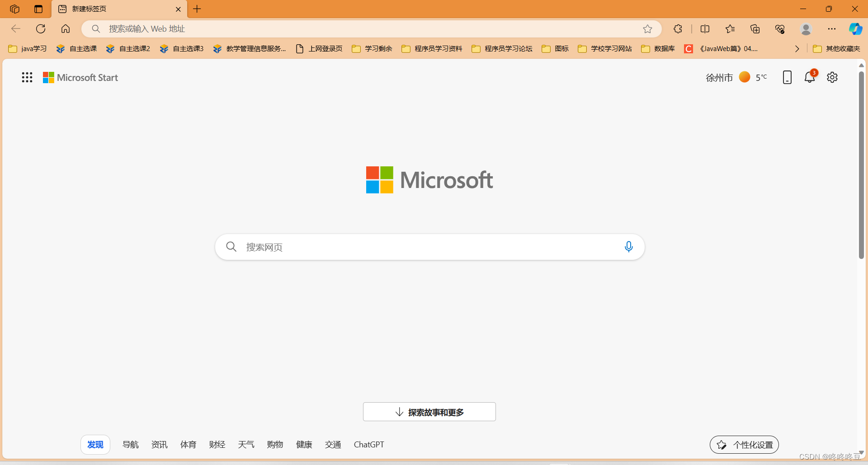Expand the 图标 bookmark folder
The height and width of the screenshot is (465, 868).
(555, 49)
